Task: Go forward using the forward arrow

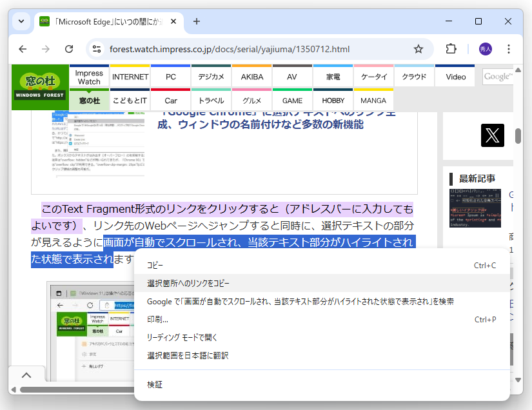Action: point(45,49)
